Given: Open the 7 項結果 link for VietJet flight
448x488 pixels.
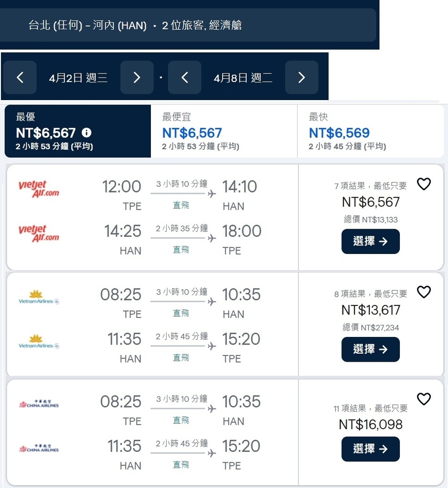Looking at the screenshot, I should coord(370,186).
